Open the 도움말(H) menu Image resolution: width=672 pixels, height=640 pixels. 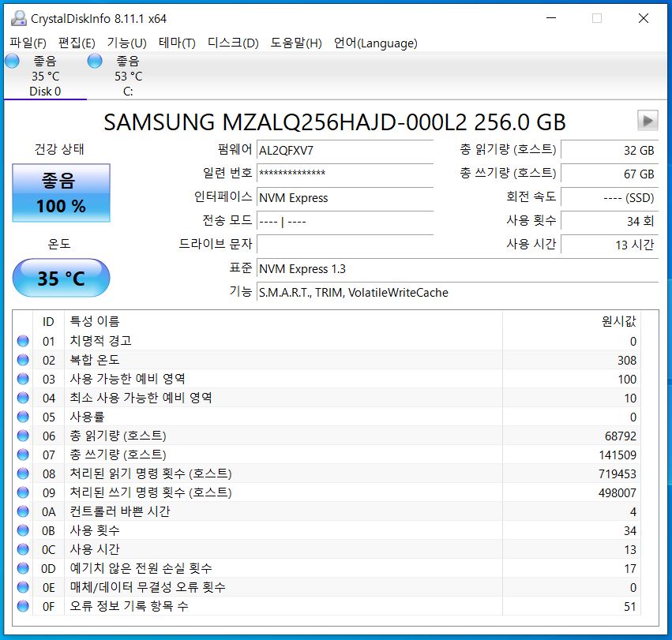pyautogui.click(x=296, y=43)
